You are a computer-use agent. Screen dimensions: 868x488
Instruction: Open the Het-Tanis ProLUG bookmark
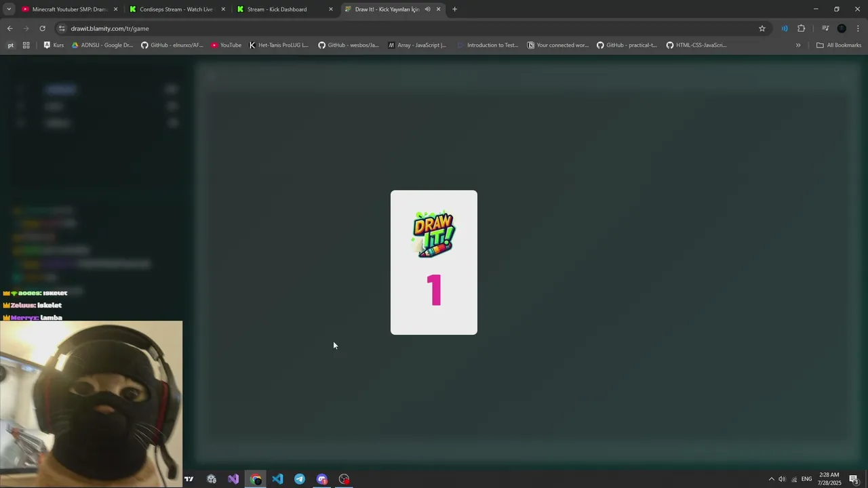click(x=278, y=45)
